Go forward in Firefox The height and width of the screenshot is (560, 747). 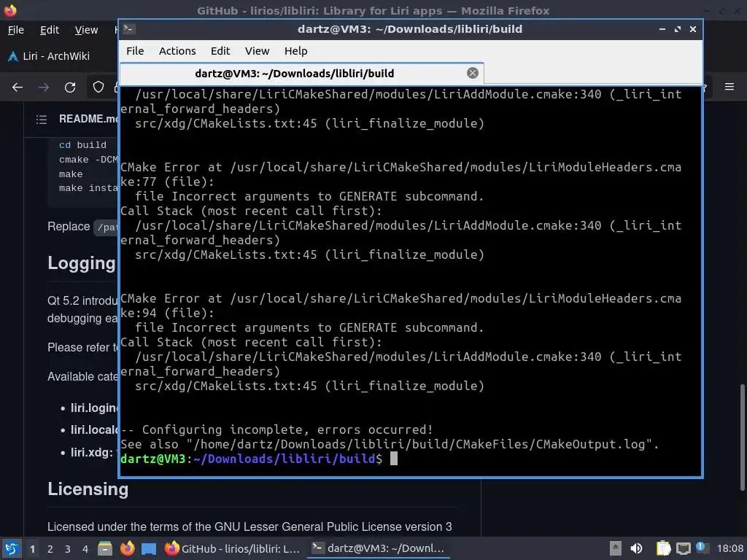44,87
